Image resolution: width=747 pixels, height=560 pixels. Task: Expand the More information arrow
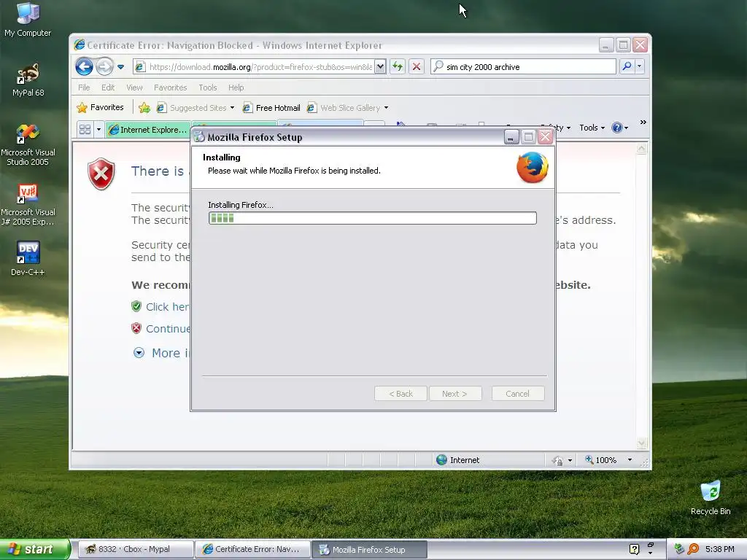point(139,353)
